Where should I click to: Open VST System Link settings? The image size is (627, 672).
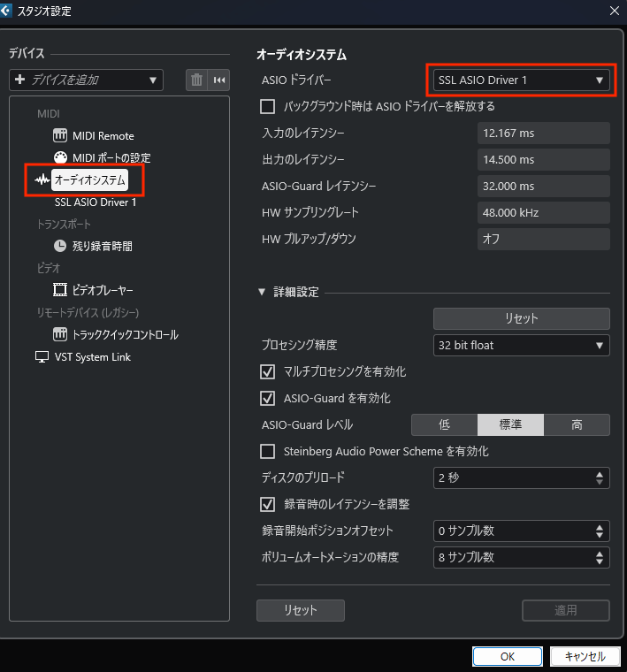(92, 357)
